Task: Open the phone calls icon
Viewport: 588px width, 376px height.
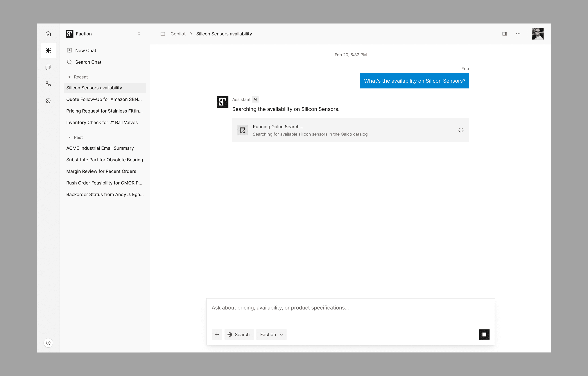Action: (x=48, y=84)
